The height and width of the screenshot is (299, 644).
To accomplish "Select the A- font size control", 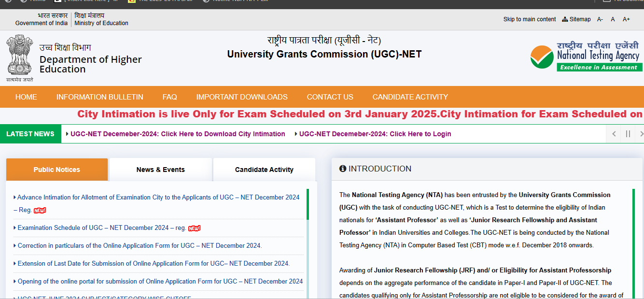I will point(600,19).
